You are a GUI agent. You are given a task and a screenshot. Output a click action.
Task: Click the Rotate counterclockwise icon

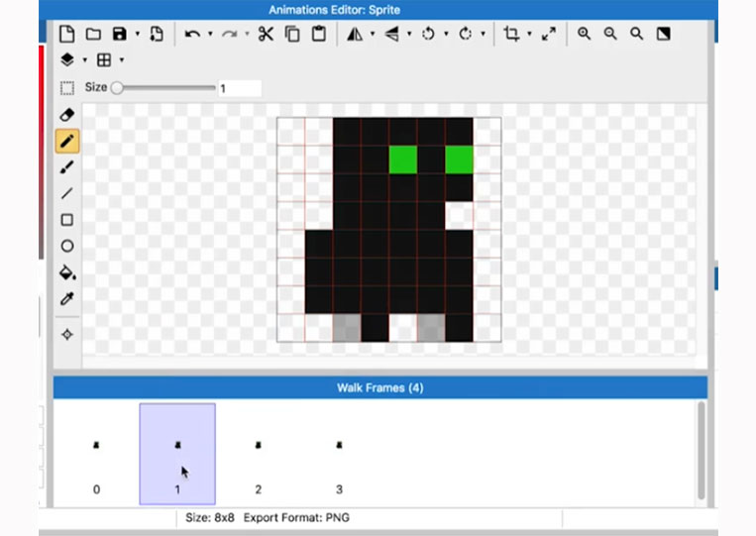pos(428,34)
